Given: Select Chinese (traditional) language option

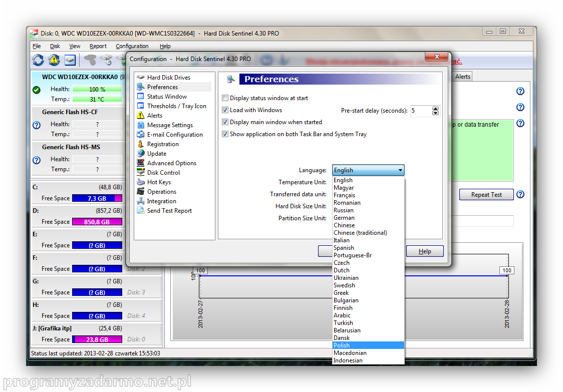Looking at the screenshot, I should point(368,233).
